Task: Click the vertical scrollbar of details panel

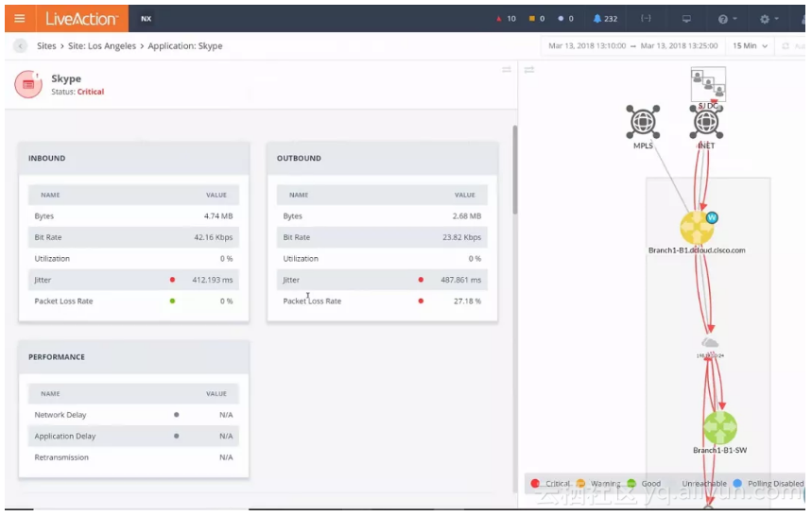Action: (x=515, y=170)
